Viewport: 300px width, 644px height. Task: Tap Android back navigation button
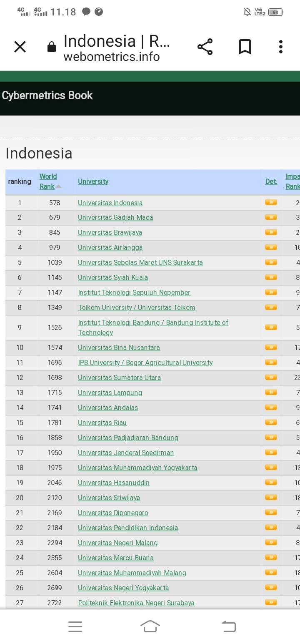pyautogui.click(x=228, y=626)
